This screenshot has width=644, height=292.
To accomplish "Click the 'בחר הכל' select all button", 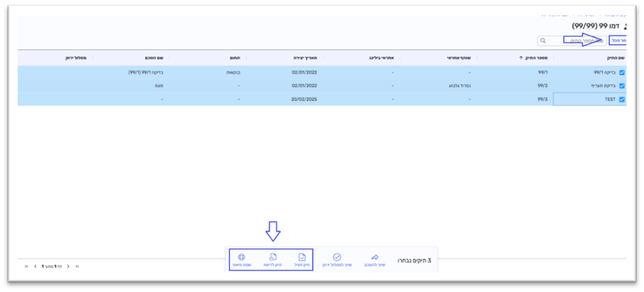I will [x=618, y=41].
